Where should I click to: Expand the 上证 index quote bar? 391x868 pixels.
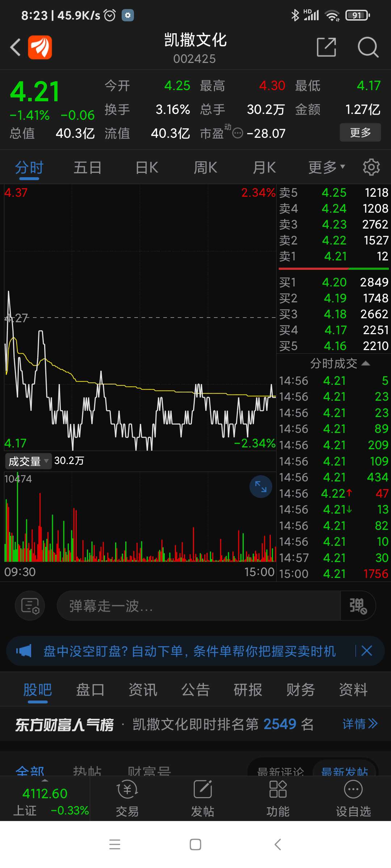click(45, 798)
